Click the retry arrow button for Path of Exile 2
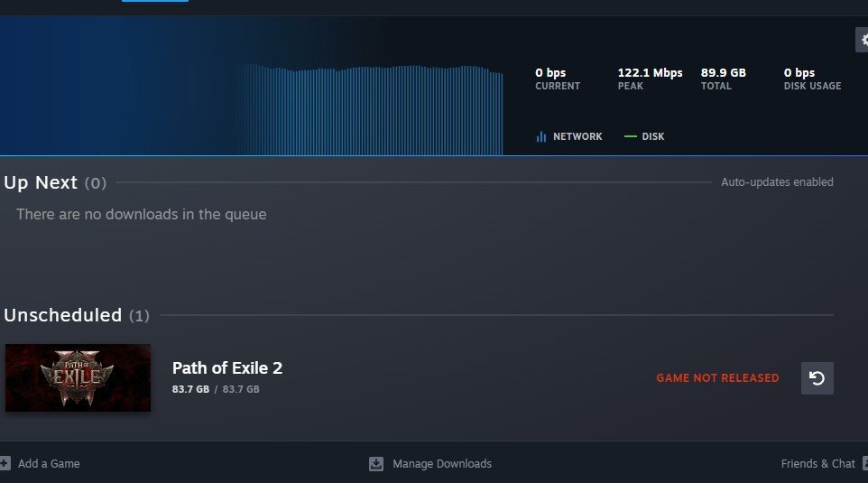The image size is (868, 483). click(817, 378)
